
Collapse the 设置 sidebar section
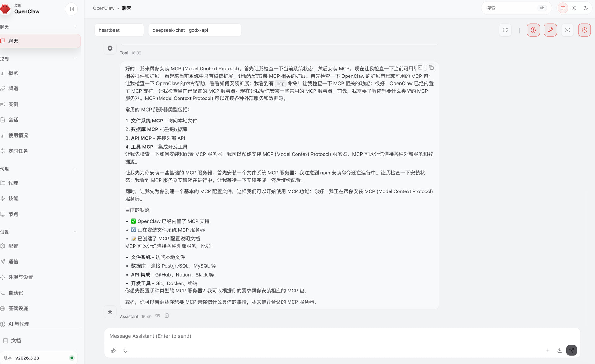click(x=39, y=232)
